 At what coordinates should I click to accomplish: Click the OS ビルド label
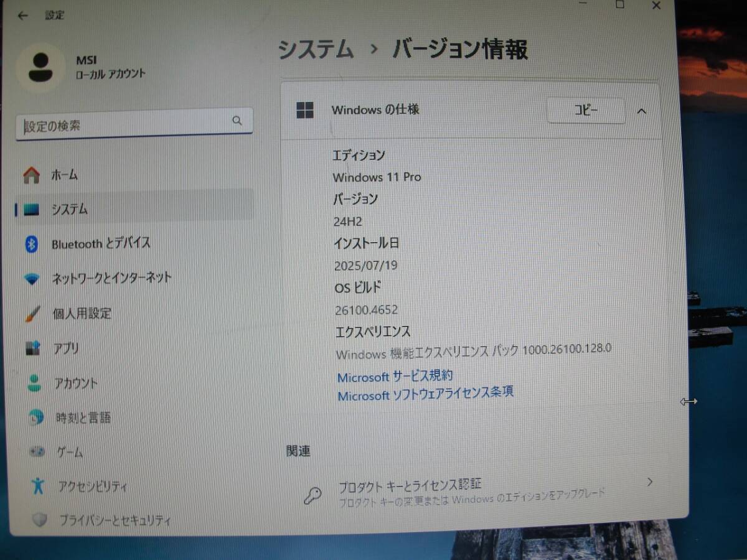pyautogui.click(x=358, y=287)
